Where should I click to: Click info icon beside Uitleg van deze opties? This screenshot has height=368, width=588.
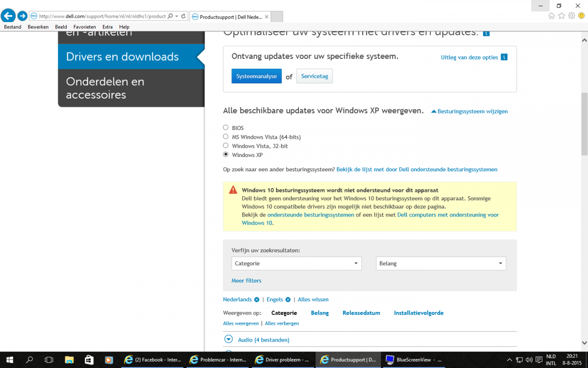(x=504, y=57)
